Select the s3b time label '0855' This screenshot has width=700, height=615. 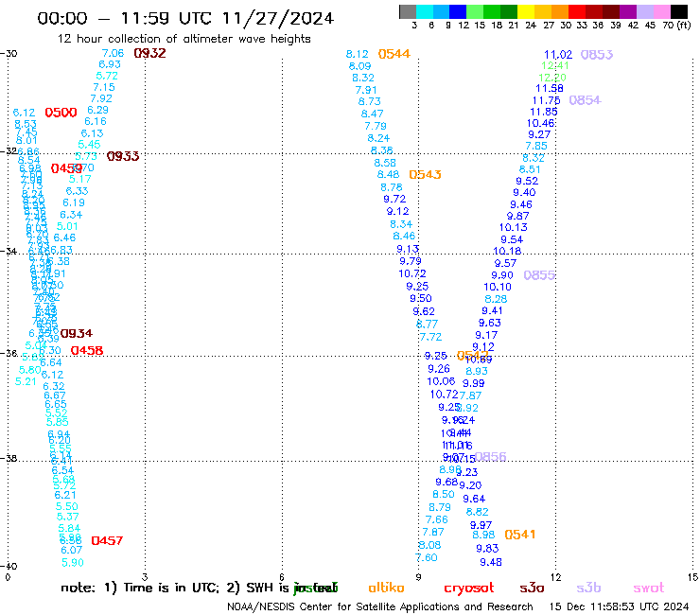(x=539, y=275)
